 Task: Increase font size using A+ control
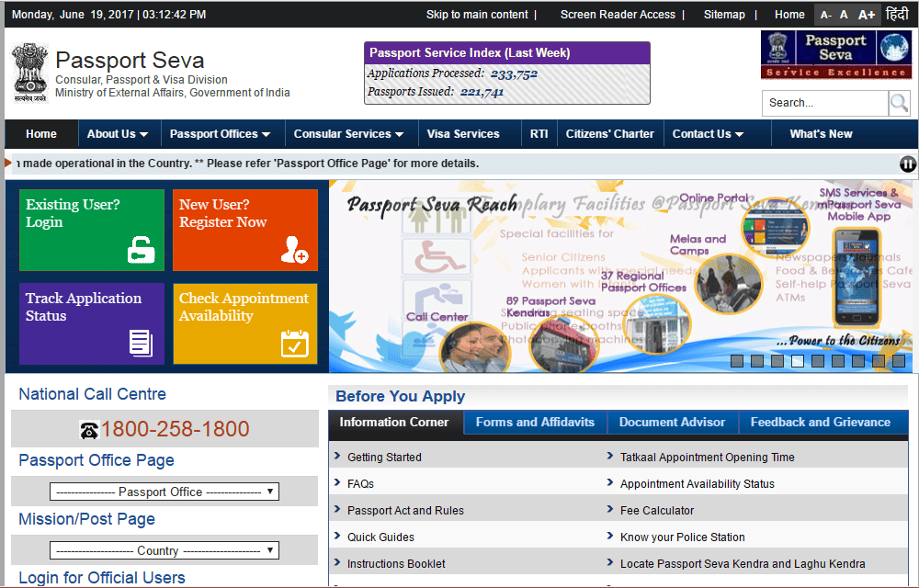pyautogui.click(x=868, y=15)
